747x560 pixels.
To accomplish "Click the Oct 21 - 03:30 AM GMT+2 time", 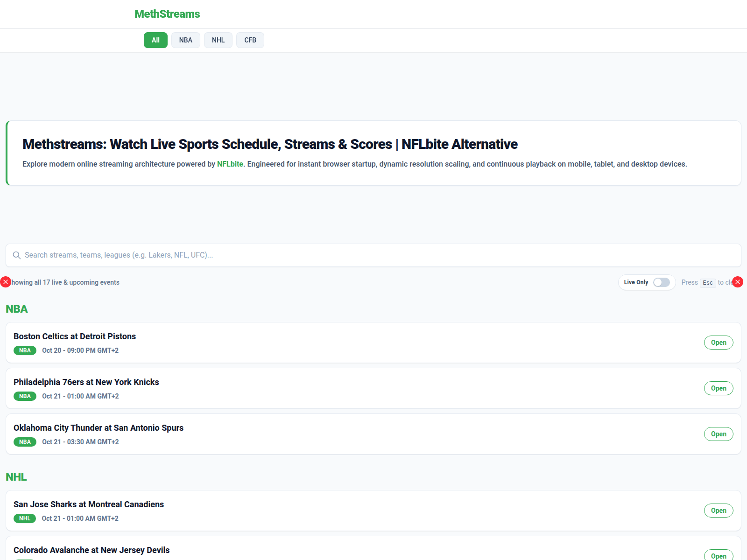I will pos(80,442).
